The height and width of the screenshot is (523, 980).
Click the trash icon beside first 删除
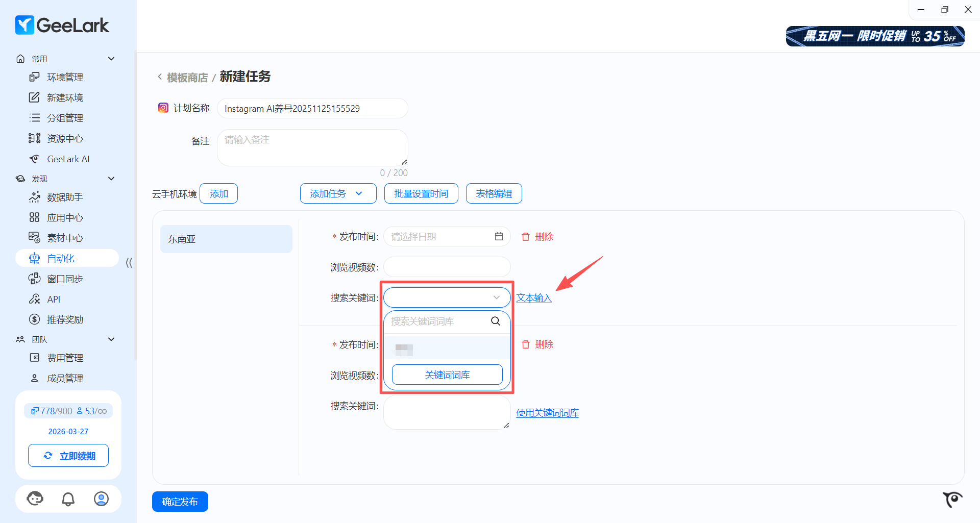526,236
